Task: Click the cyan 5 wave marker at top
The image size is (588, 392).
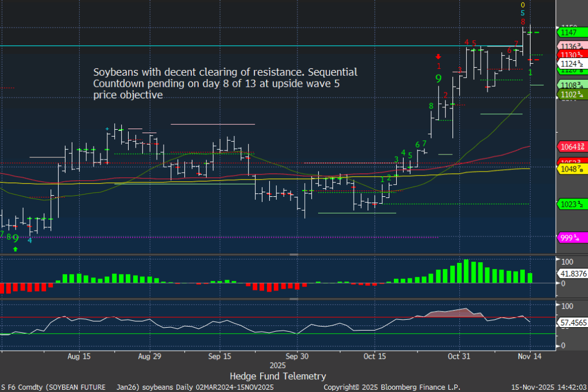Action: point(523,13)
